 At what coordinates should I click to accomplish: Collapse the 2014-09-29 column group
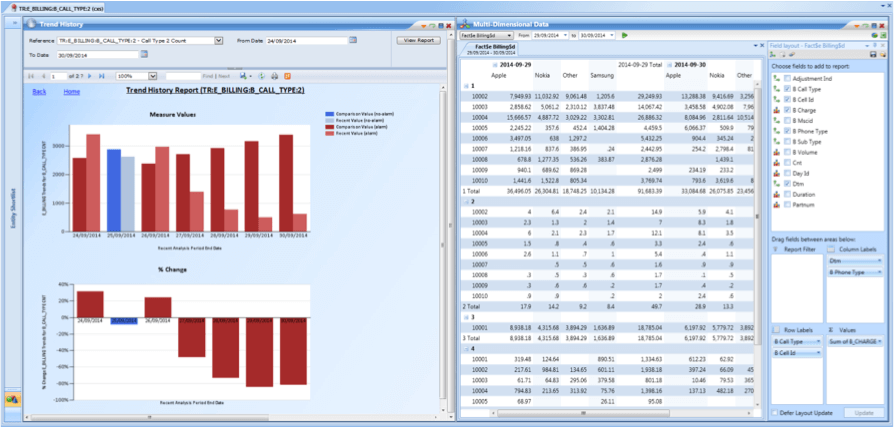point(494,65)
